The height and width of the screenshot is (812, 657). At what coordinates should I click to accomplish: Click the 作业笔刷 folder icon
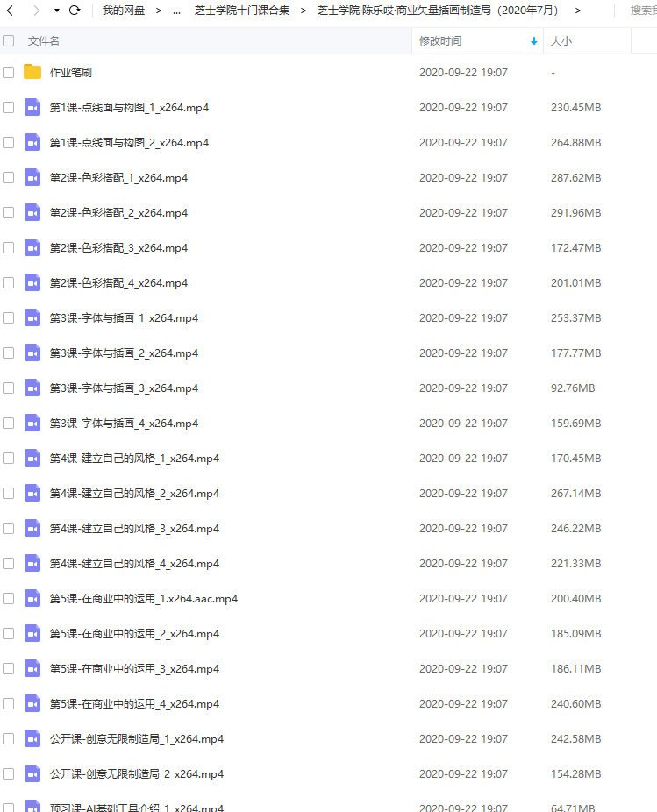click(x=32, y=71)
